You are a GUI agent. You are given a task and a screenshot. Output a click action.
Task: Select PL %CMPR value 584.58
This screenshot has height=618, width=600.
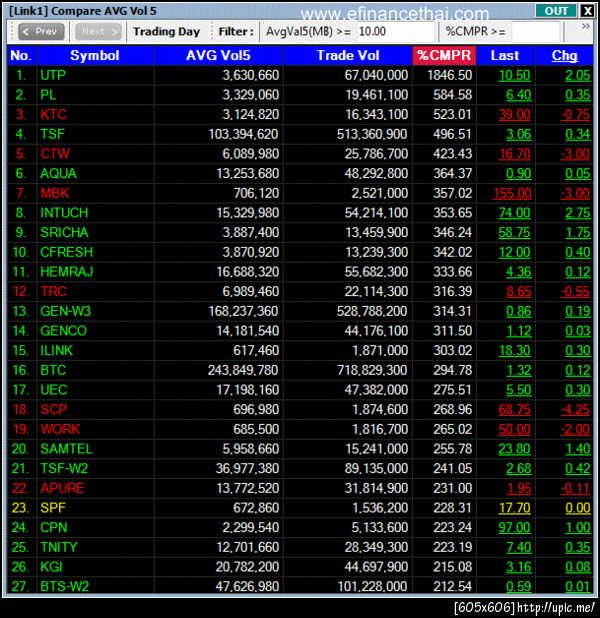point(453,95)
